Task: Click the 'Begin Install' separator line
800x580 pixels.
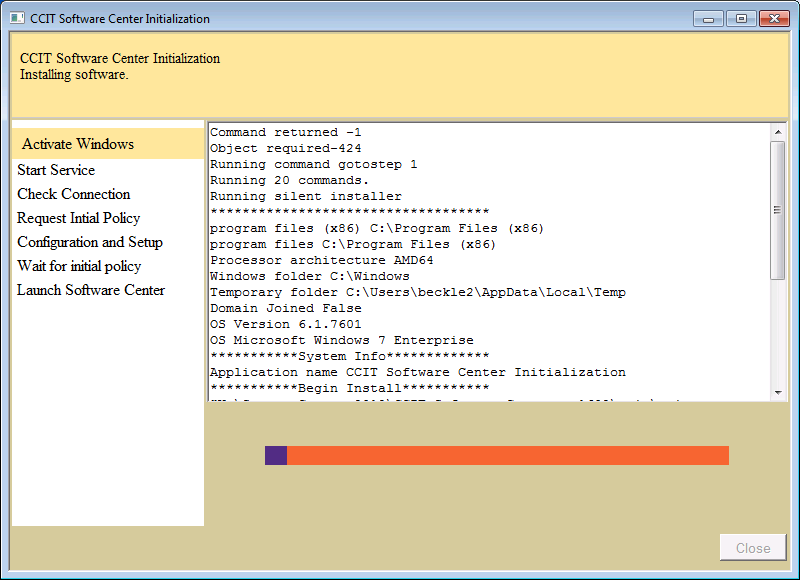Action: [350, 388]
